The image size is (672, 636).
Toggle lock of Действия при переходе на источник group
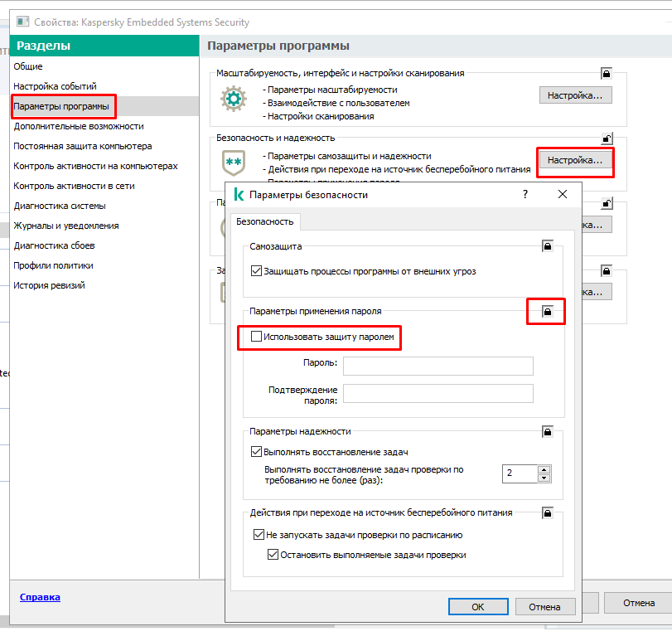point(547,513)
